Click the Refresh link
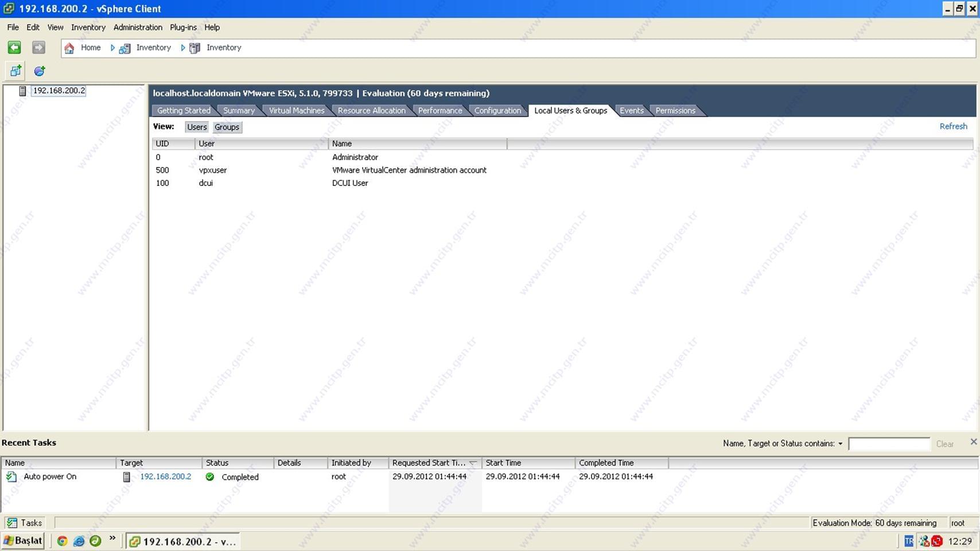Image resolution: width=980 pixels, height=551 pixels. coord(953,126)
